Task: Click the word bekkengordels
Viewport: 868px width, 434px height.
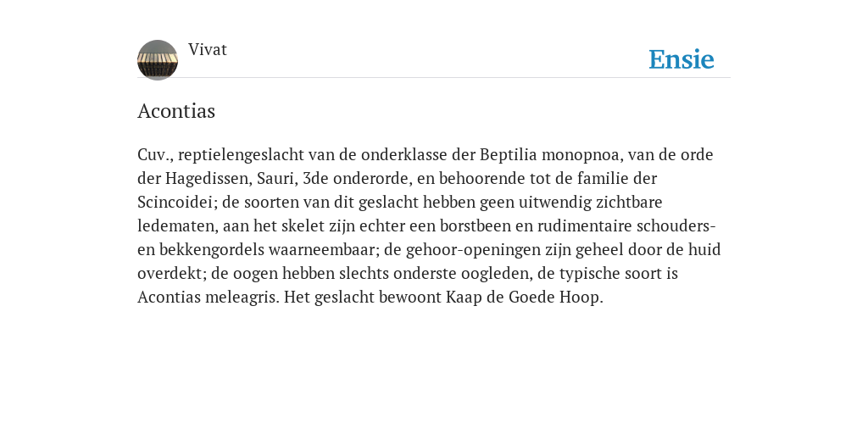Action: (212, 250)
